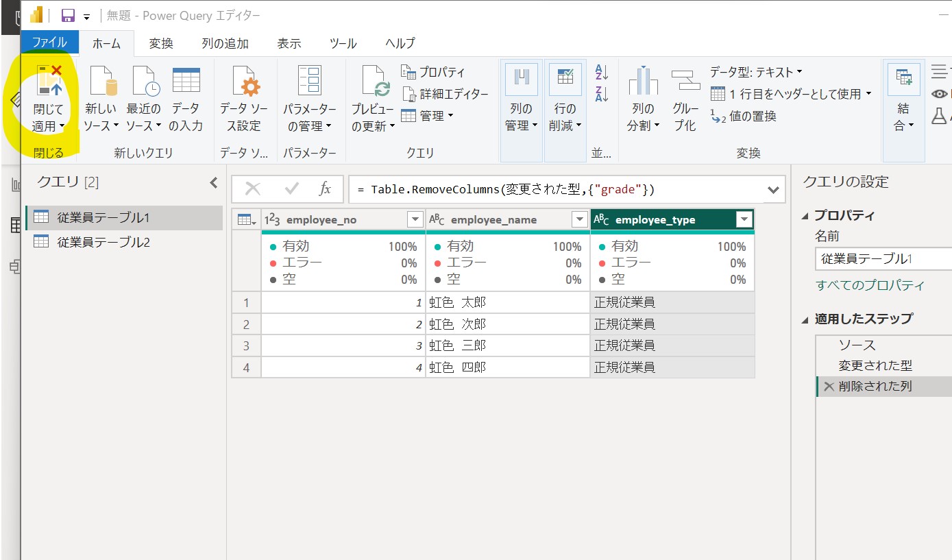Open employee_name column filter dropdown

tap(579, 220)
